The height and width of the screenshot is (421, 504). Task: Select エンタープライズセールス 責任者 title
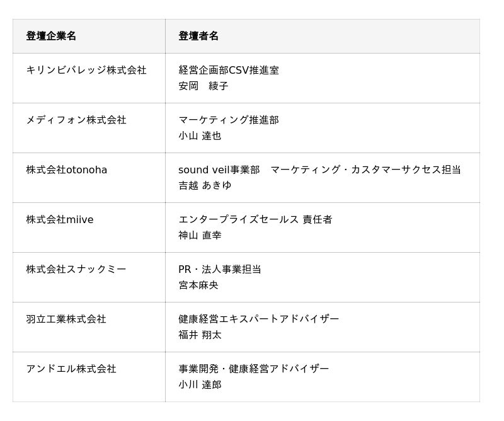(x=255, y=220)
